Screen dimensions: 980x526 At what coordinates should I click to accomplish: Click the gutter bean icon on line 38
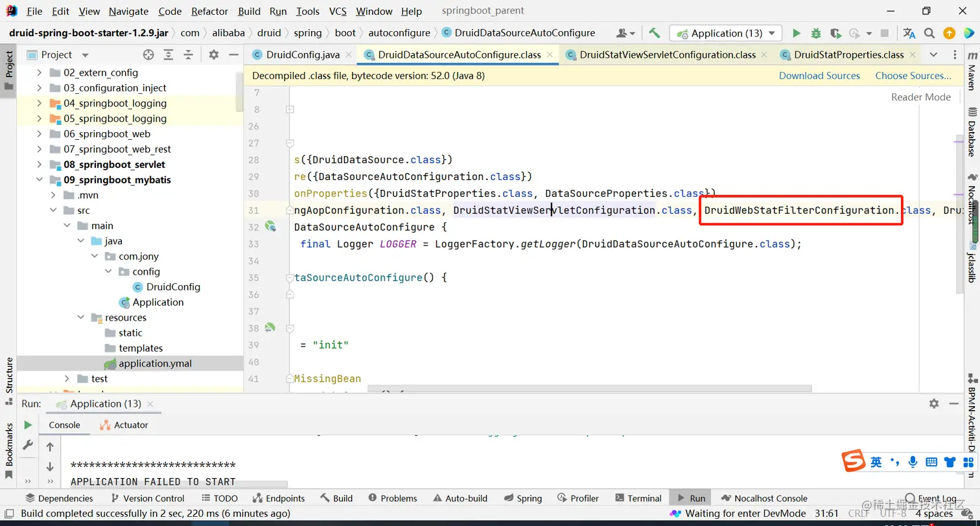click(270, 328)
